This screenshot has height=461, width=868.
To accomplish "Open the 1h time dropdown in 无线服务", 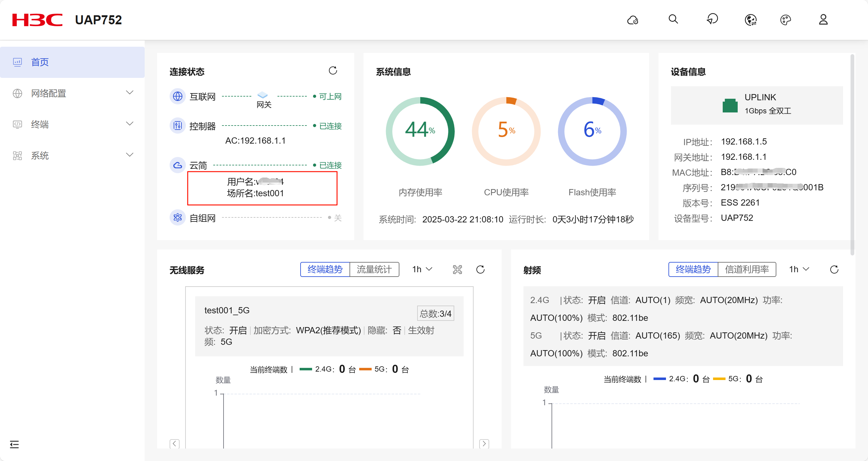I will pyautogui.click(x=422, y=269).
